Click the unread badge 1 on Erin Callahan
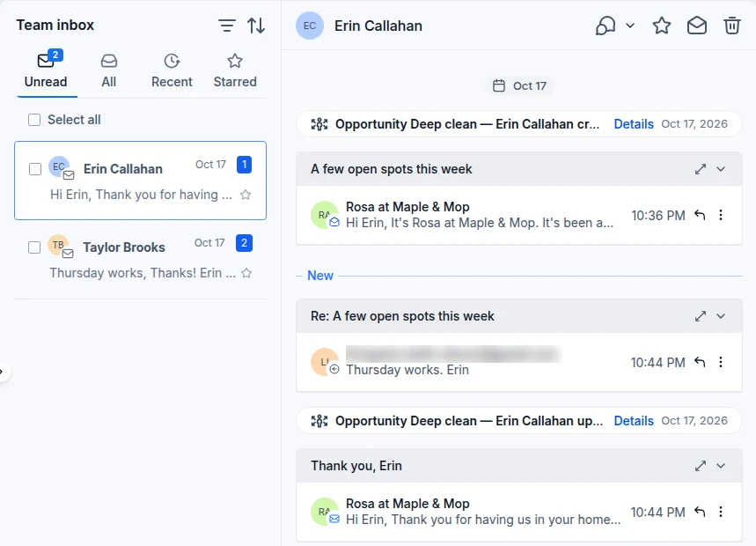Viewport: 756px width, 546px height. (x=244, y=165)
